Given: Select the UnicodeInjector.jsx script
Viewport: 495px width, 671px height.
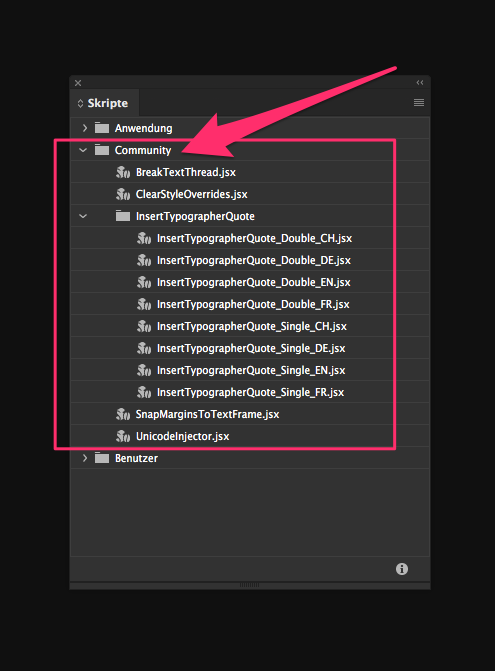Looking at the screenshot, I should [182, 436].
